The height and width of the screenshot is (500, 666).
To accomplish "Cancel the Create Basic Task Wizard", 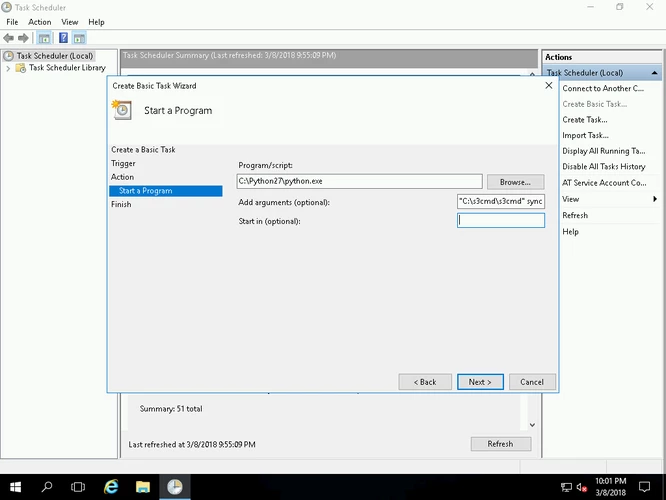I will click(532, 382).
